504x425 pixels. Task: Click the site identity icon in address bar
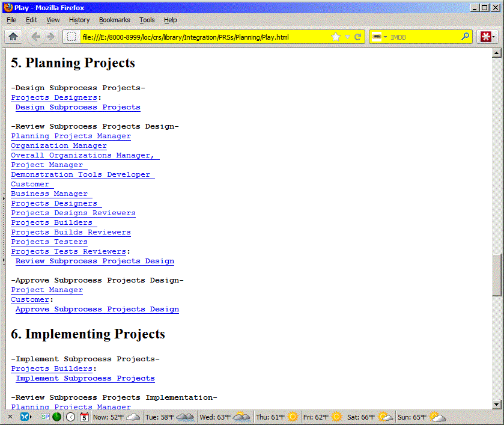click(71, 37)
